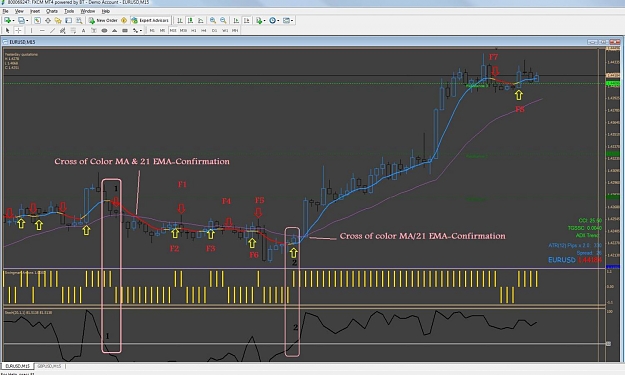Show the Navigator panel icon
The image size is (625, 375).
(x=58, y=20)
